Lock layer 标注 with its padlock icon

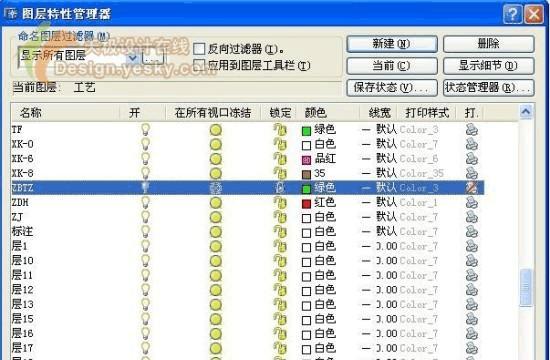pyautogui.click(x=280, y=232)
